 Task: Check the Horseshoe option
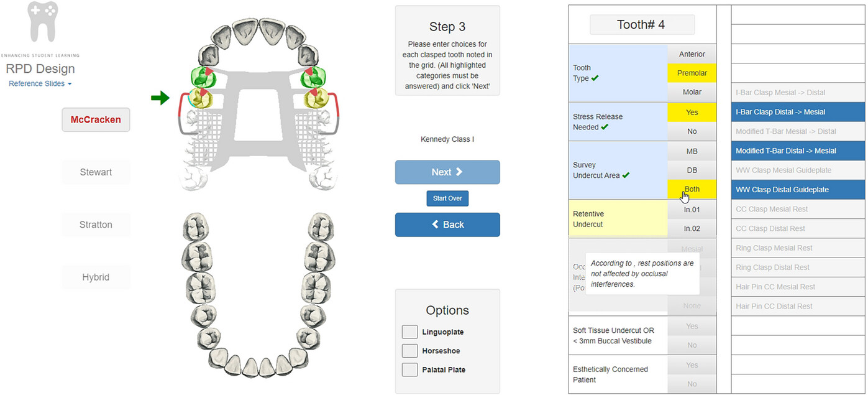point(409,351)
